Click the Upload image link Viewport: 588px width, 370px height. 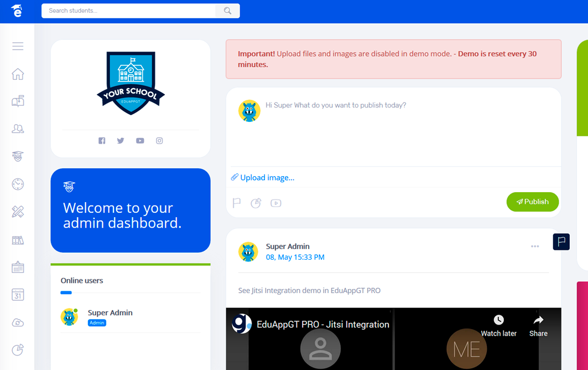point(267,178)
